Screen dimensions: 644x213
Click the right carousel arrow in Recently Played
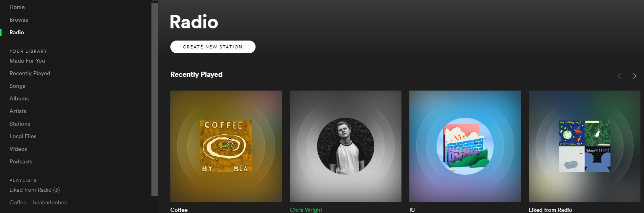point(634,76)
